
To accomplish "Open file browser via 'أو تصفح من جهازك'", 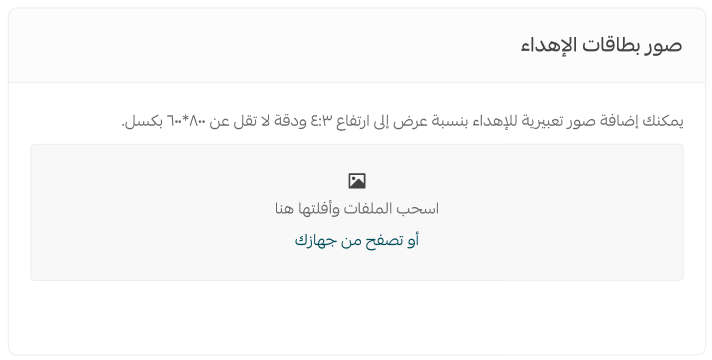I will [x=357, y=240].
